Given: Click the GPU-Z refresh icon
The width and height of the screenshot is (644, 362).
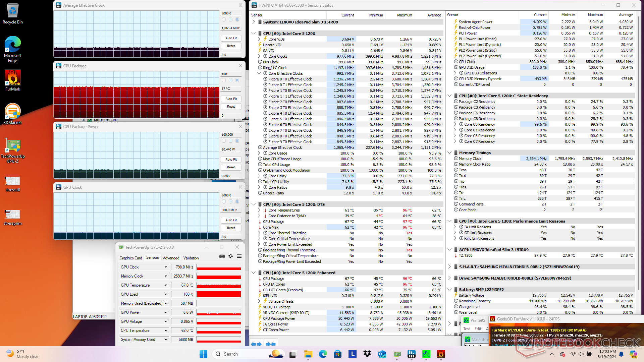Looking at the screenshot, I should tap(231, 256).
